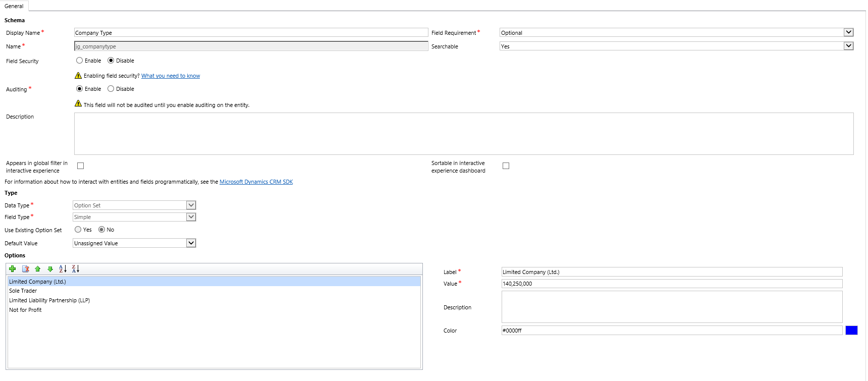Choose Yes for Use Existing Option Set

click(x=78, y=230)
